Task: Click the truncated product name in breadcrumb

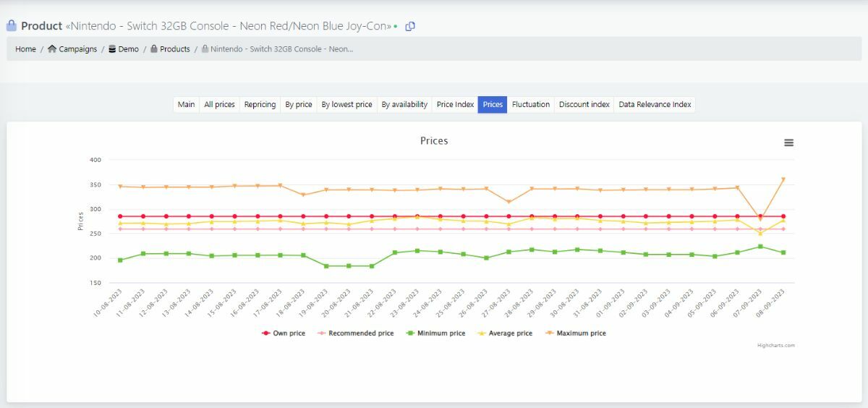Action: (x=281, y=49)
